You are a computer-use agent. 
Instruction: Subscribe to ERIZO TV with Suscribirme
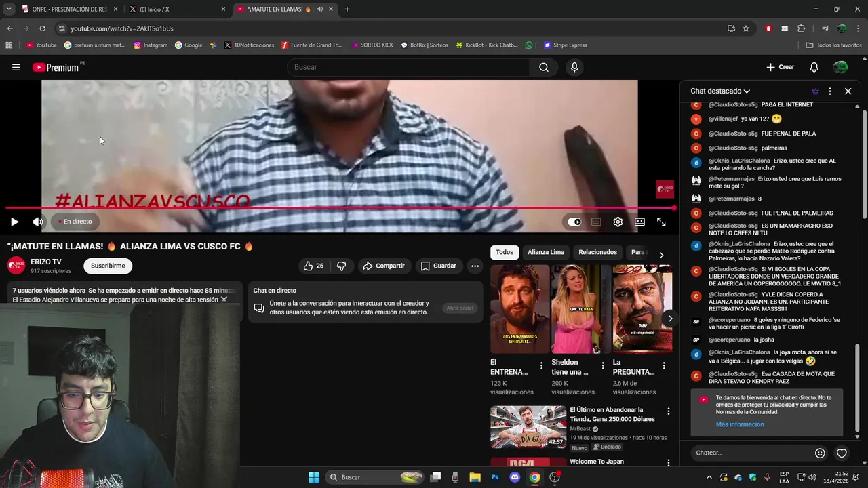tap(108, 266)
